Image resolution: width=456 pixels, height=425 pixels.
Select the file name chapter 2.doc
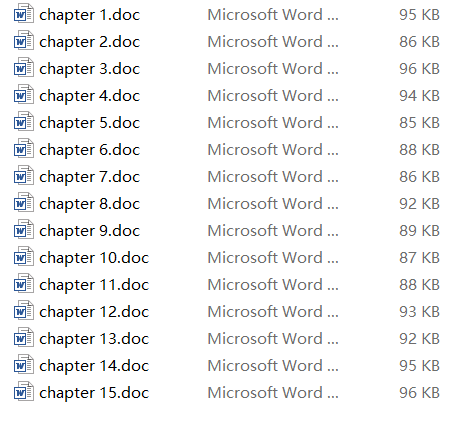point(90,42)
